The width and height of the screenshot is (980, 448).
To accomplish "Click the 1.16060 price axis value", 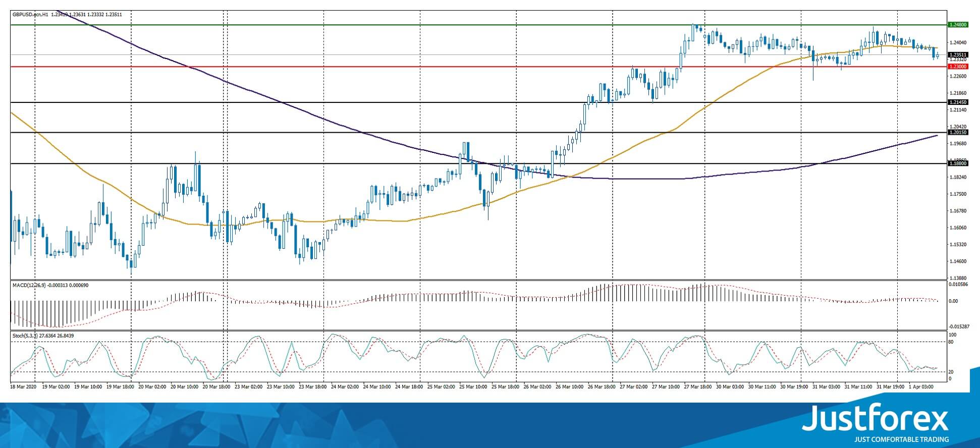I will pyautogui.click(x=958, y=228).
